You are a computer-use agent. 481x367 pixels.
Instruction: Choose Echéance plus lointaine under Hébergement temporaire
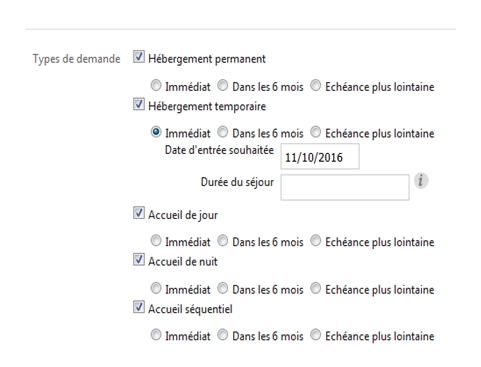click(315, 132)
